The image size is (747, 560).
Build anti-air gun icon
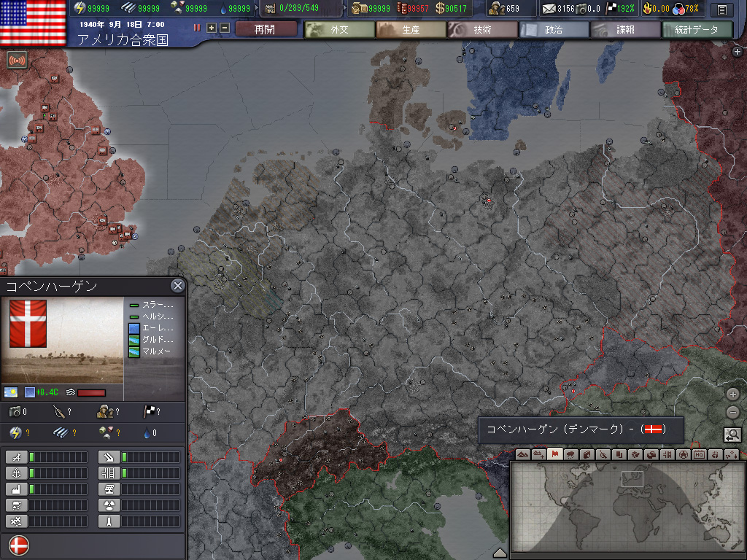109,458
